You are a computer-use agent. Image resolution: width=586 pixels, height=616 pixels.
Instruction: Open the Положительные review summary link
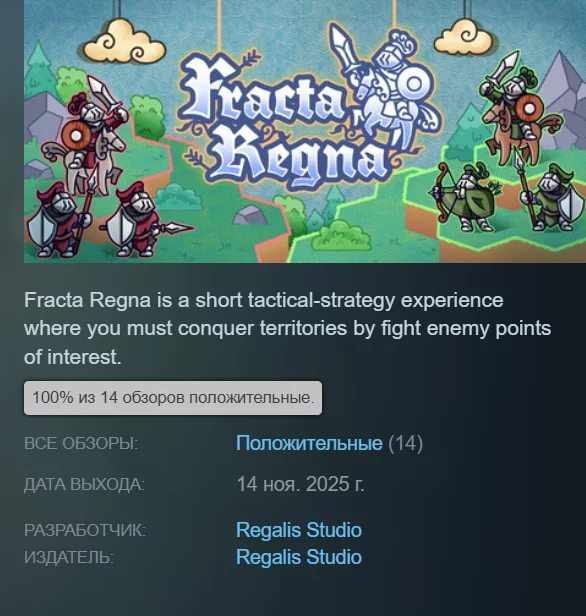pos(309,443)
